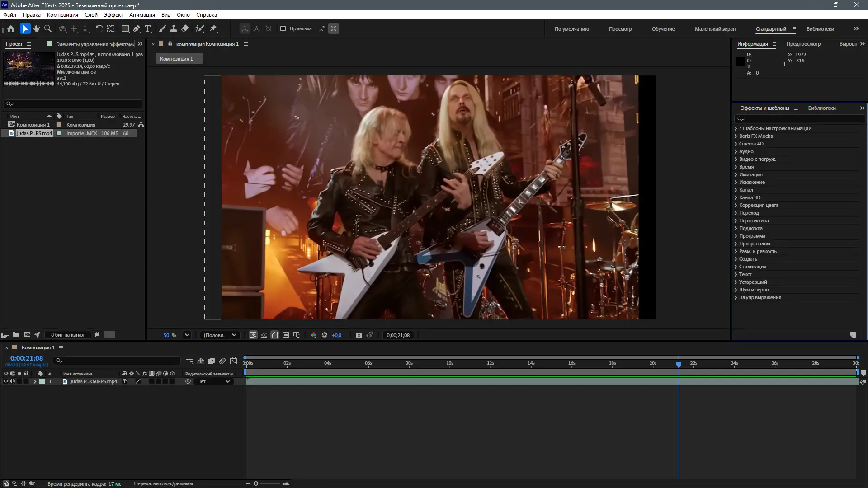Image resolution: width=868 pixels, height=488 pixels.
Task: Delete selected project item with trash icon
Action: 97,335
